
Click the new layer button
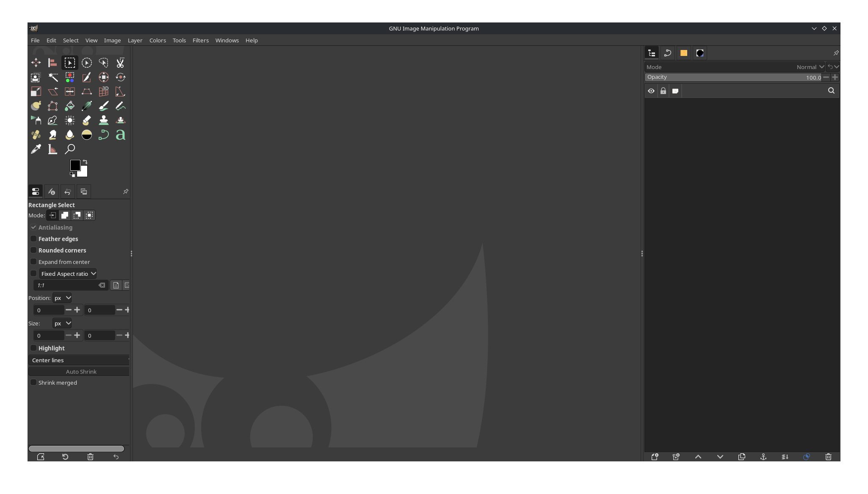655,457
